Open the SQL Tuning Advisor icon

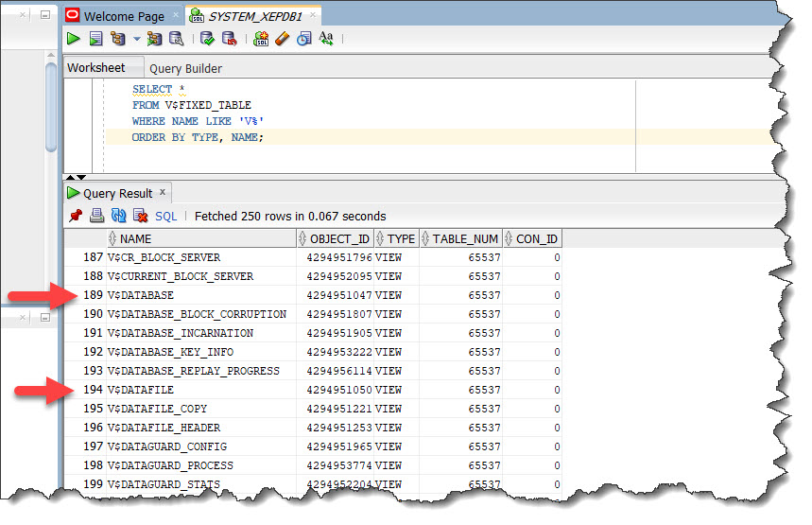[177, 39]
